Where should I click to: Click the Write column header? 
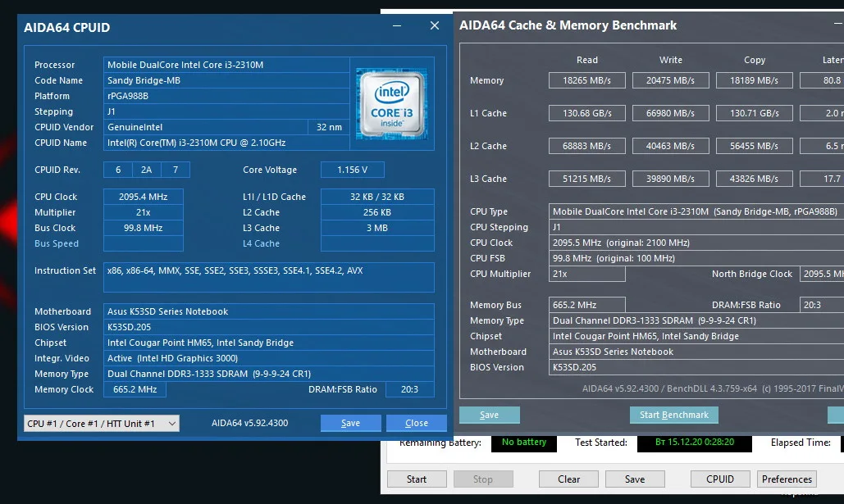[x=670, y=60]
